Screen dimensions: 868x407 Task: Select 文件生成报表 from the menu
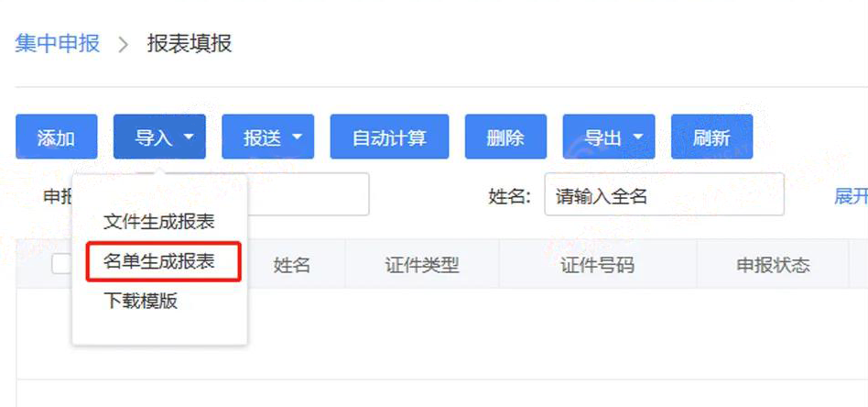point(159,222)
